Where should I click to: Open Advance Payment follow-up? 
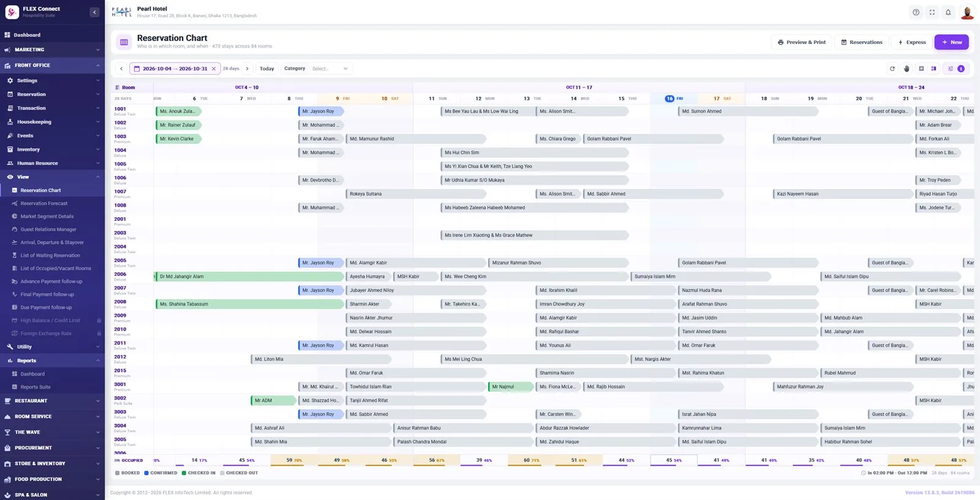pos(52,282)
